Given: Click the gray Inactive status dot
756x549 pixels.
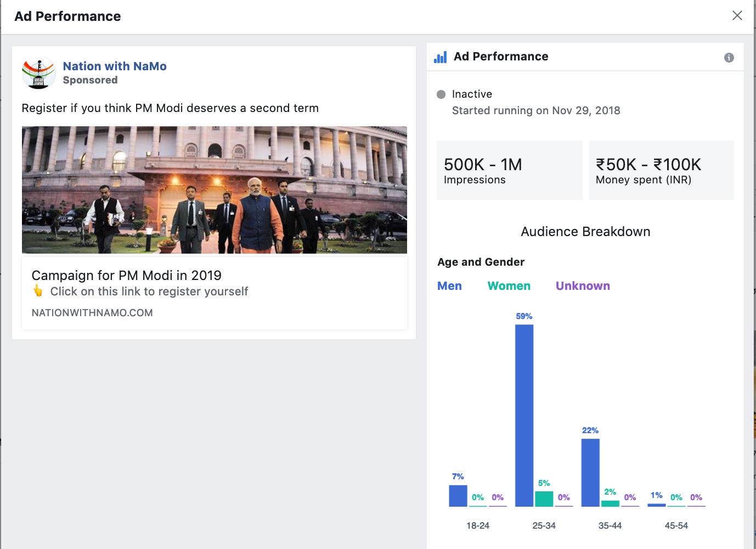Looking at the screenshot, I should (x=441, y=94).
